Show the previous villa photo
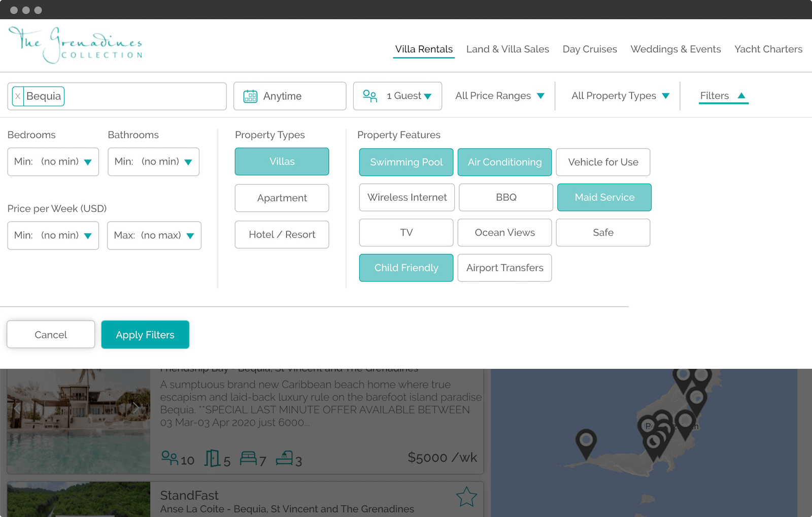812x517 pixels. (17, 406)
